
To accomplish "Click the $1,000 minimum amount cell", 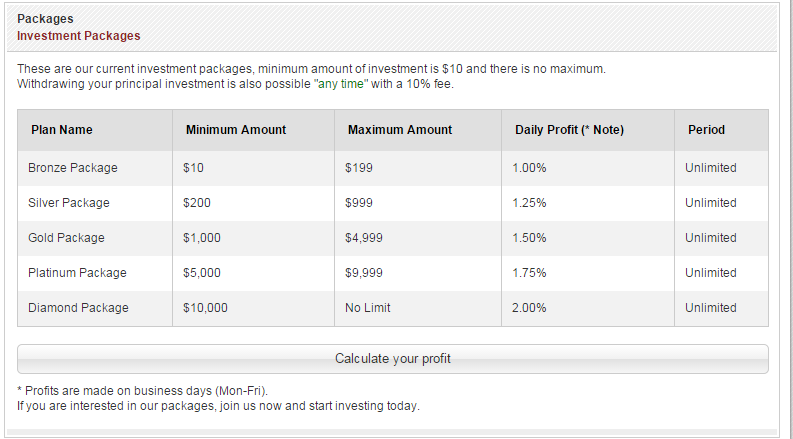I will tap(202, 238).
